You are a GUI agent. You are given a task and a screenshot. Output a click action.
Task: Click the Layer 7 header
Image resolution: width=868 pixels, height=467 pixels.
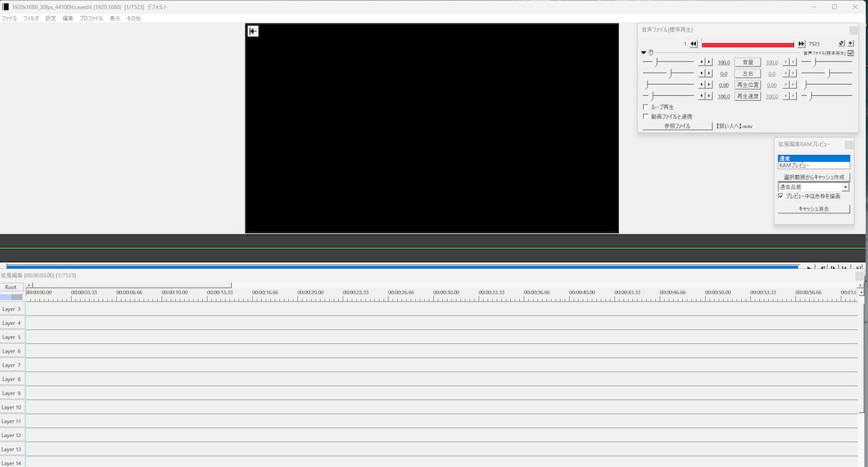[x=12, y=365]
